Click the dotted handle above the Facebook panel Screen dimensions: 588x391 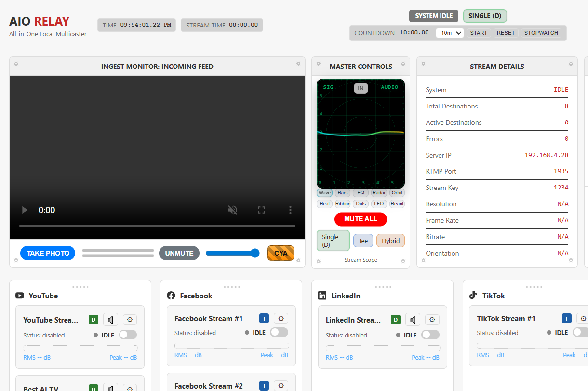pyautogui.click(x=231, y=286)
